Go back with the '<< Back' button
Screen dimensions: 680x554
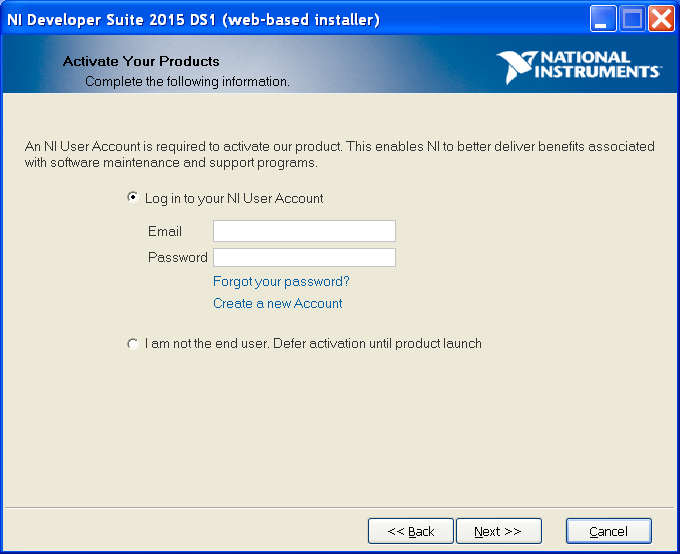(x=411, y=531)
